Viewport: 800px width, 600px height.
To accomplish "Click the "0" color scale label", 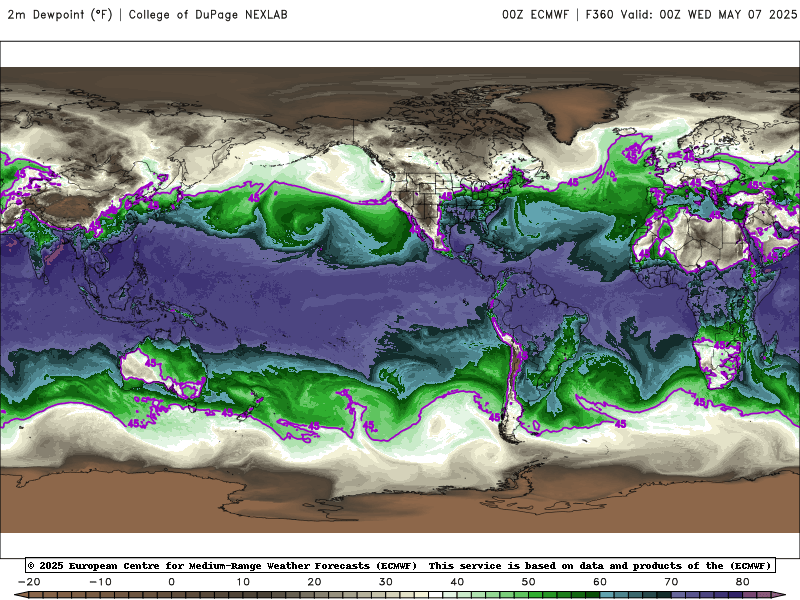I will tap(171, 582).
